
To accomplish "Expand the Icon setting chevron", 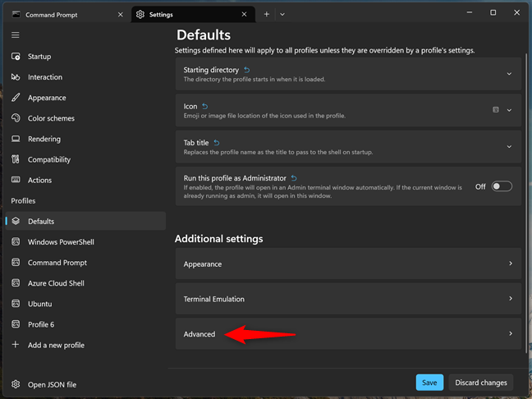I will pyautogui.click(x=509, y=110).
